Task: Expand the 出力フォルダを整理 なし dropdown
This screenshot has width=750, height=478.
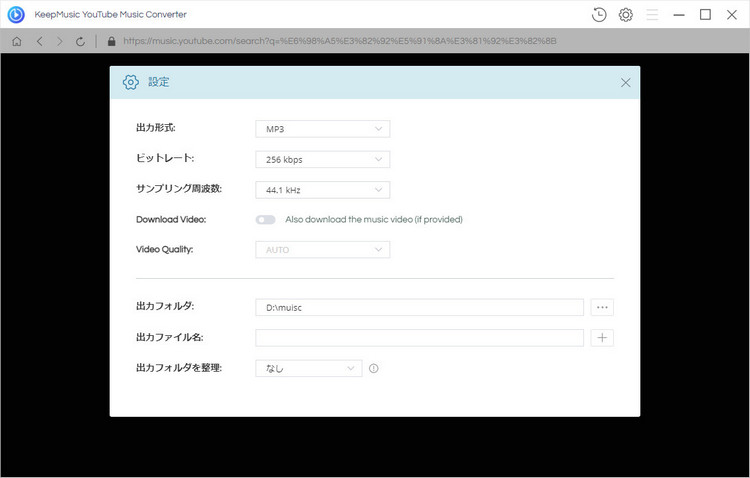Action: pos(308,368)
